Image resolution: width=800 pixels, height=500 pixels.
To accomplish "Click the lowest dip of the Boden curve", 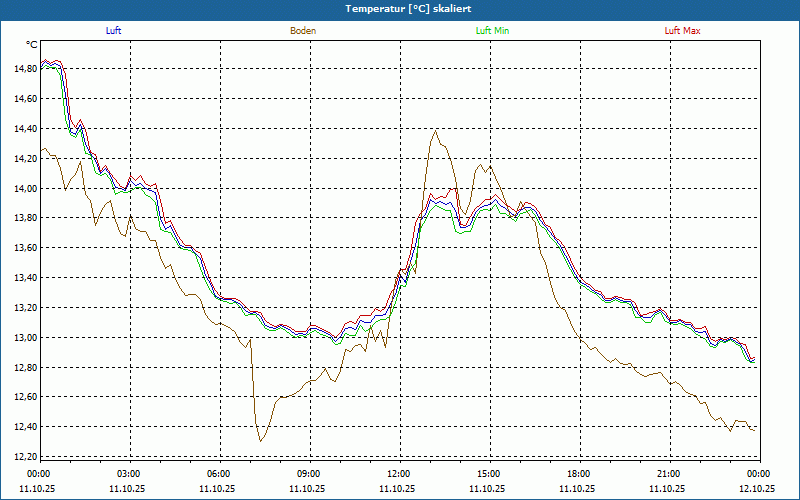I will coord(260,441).
